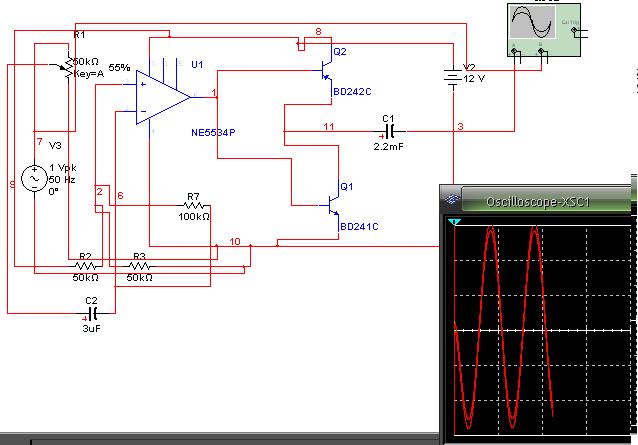Click the V3 AC voltage source symbol
638x445 pixels.
pos(35,178)
